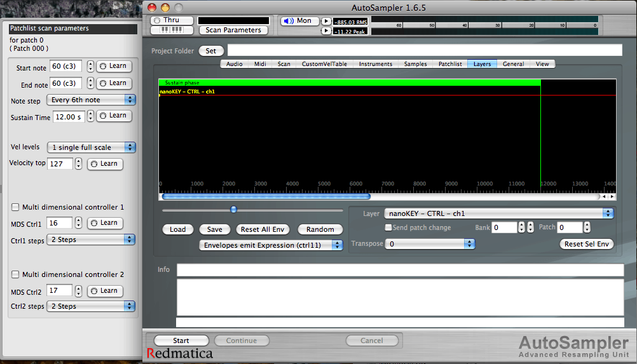Image resolution: width=637 pixels, height=364 pixels.
Task: Click the MDS Ctrl1 stepper
Action: click(78, 223)
